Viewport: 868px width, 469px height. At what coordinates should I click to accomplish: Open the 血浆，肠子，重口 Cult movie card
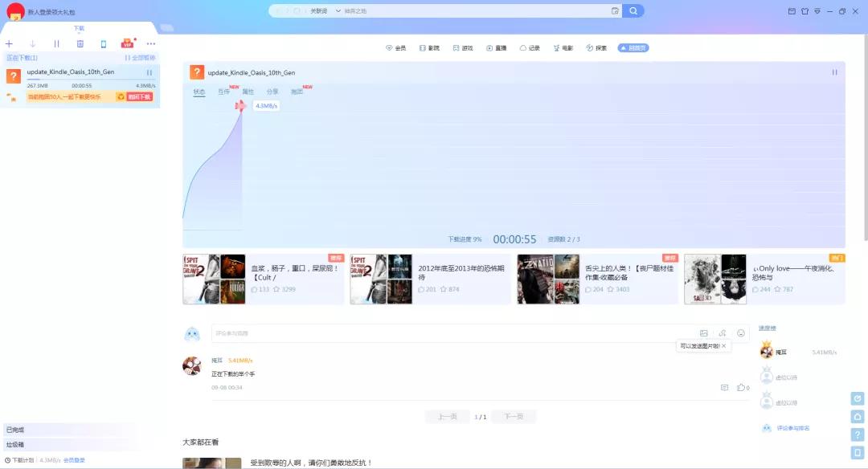pos(264,279)
